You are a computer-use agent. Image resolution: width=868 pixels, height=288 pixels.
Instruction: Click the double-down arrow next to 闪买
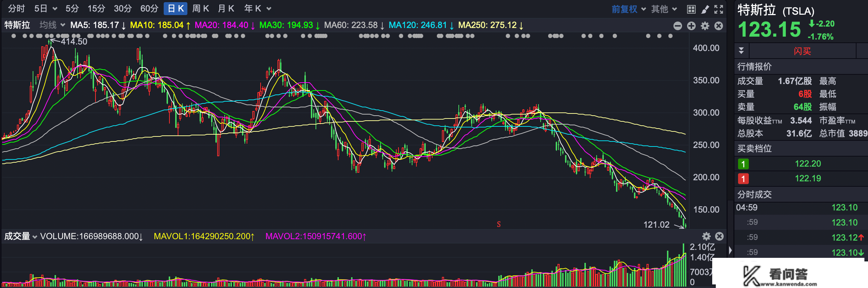coord(742,51)
